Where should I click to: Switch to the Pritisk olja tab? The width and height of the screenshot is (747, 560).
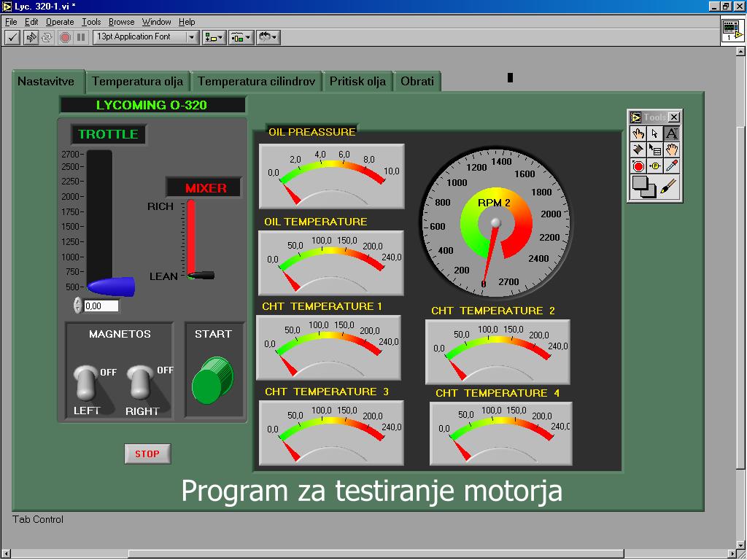pyautogui.click(x=357, y=82)
